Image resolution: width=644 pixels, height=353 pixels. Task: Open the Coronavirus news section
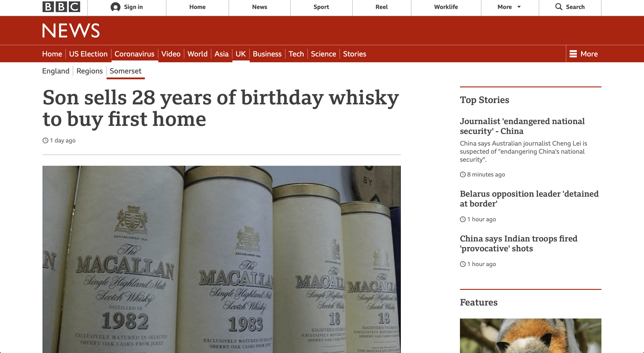135,54
